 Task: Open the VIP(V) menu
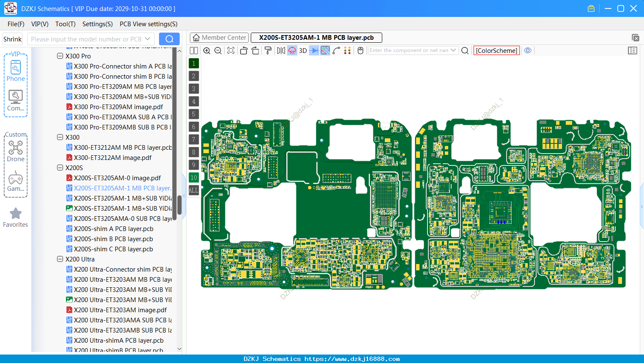(x=40, y=24)
